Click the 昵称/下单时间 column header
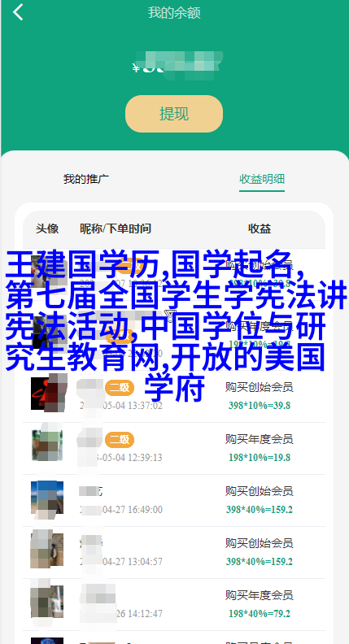 click(x=116, y=228)
